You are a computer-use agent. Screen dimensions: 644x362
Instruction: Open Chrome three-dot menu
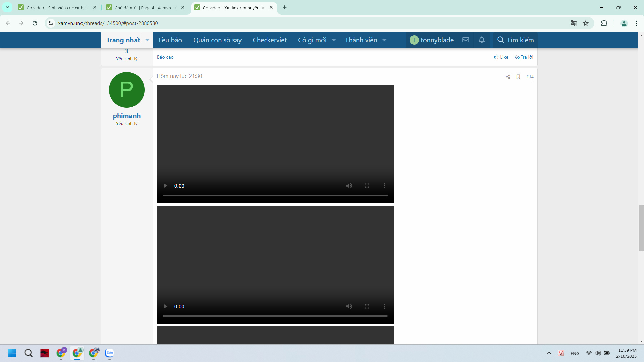[x=636, y=23]
